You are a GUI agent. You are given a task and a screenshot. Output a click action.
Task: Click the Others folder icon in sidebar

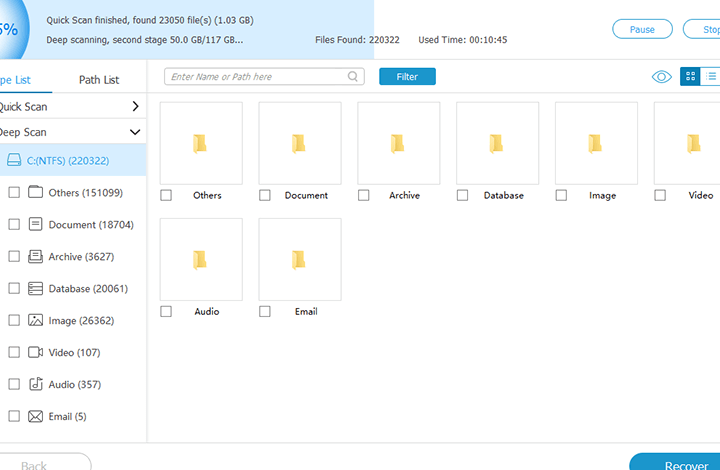tap(35, 192)
